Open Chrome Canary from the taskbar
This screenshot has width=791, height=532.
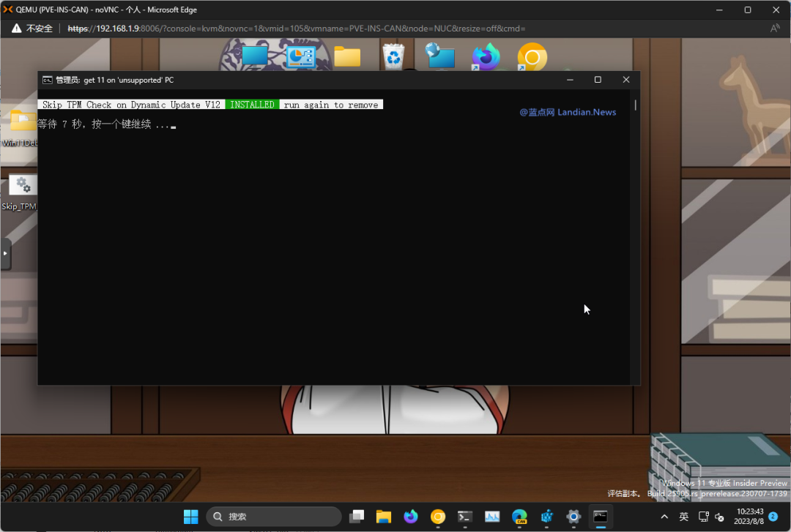pyautogui.click(x=438, y=517)
